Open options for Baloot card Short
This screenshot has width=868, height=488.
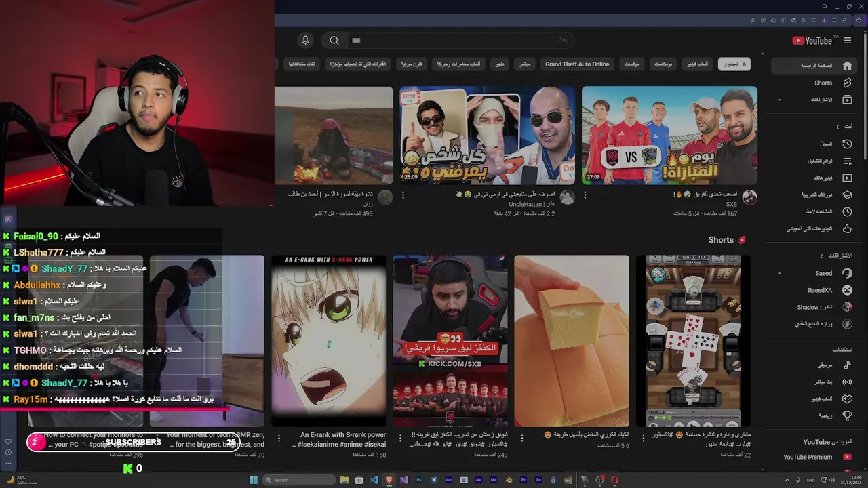point(644,438)
